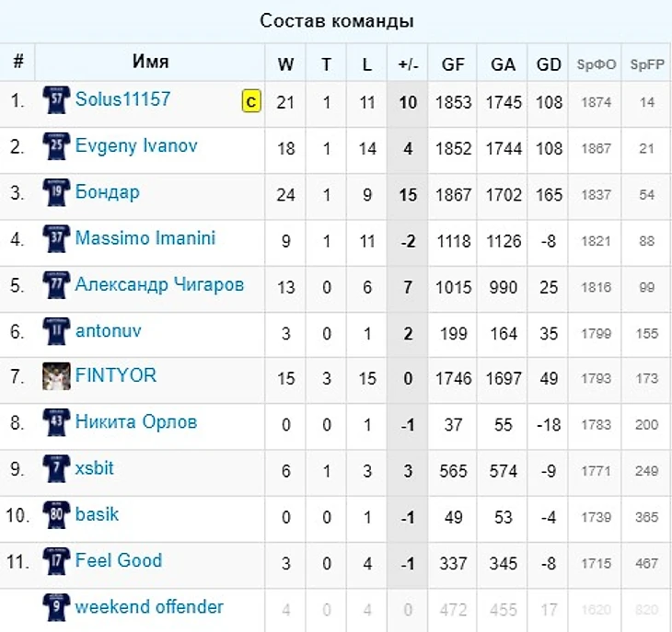672x632 pixels.
Task: Open Никита Орлов player link
Action: 135,422
